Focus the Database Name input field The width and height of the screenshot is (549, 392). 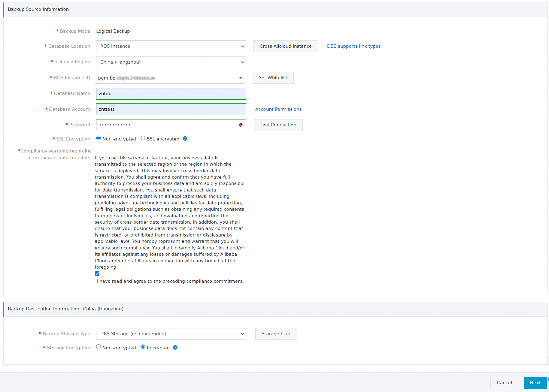pos(171,94)
